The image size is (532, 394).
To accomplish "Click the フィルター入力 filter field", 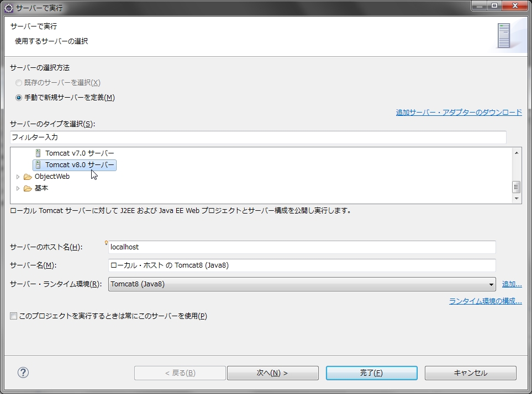I will (x=258, y=137).
